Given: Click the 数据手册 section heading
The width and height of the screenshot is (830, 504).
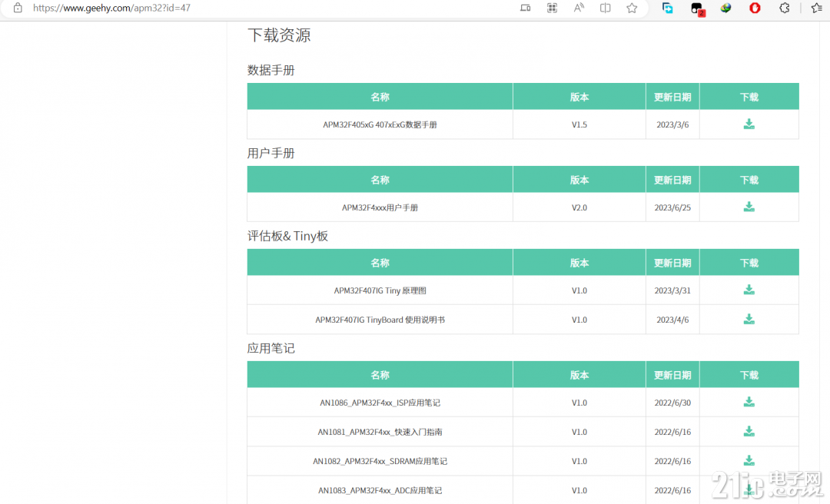Looking at the screenshot, I should click(271, 70).
